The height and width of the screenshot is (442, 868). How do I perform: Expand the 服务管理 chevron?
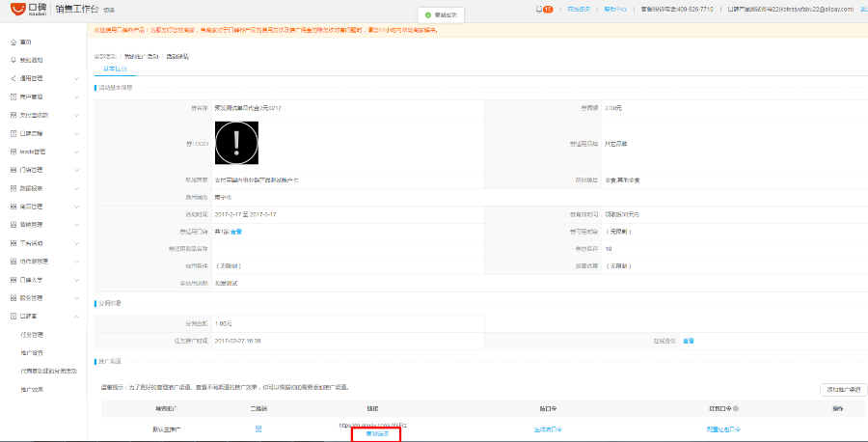point(76,298)
